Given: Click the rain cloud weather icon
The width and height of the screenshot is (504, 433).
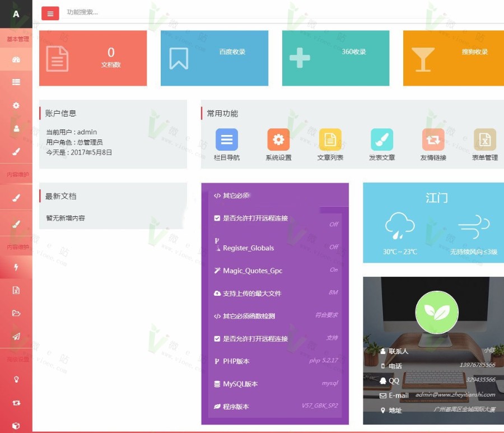Looking at the screenshot, I should tap(400, 226).
